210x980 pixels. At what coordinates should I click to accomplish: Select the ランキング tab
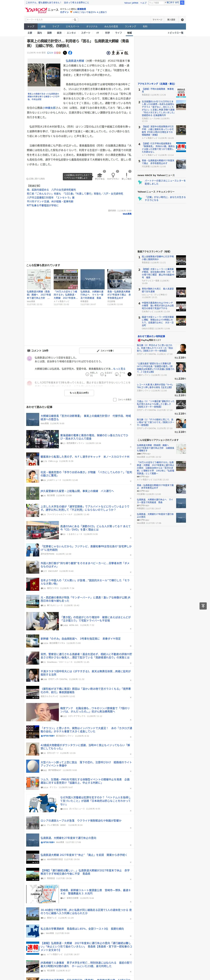(130, 27)
